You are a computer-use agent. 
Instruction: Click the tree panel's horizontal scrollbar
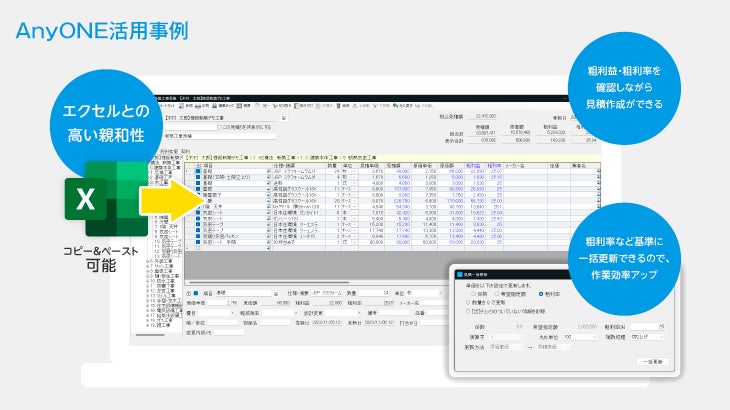click(150, 335)
